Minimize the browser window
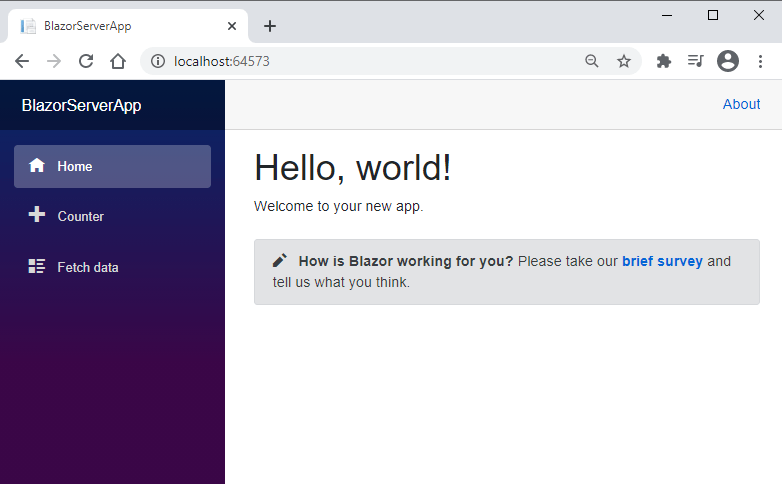 [667, 15]
